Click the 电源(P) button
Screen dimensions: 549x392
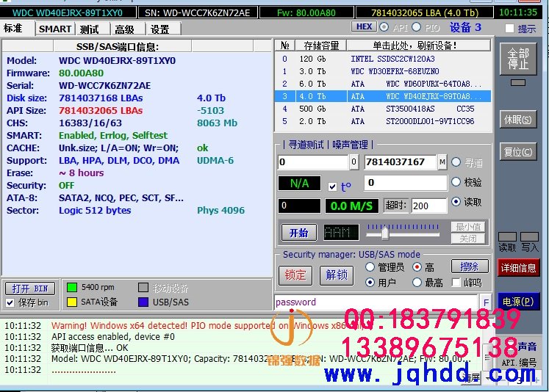518,302
